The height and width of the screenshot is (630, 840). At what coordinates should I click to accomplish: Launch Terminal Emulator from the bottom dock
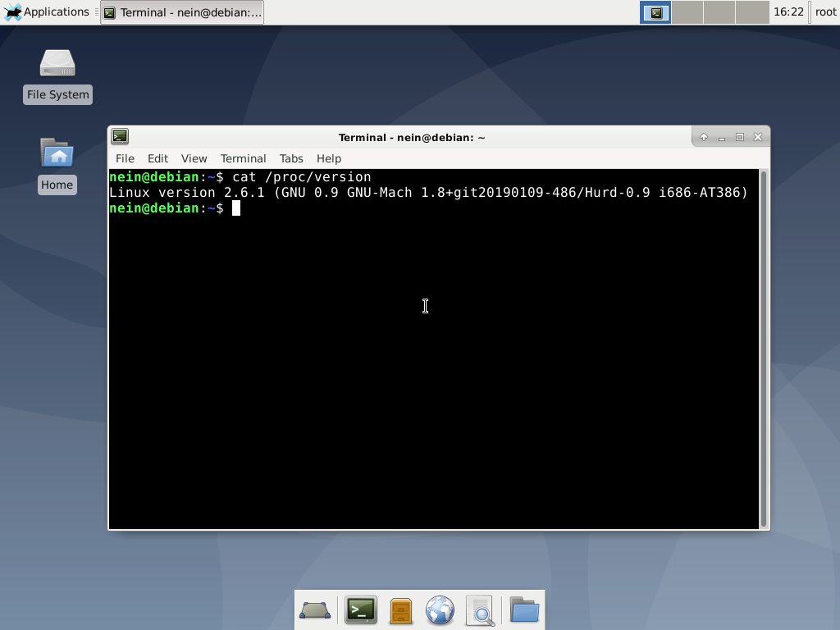coord(360,610)
